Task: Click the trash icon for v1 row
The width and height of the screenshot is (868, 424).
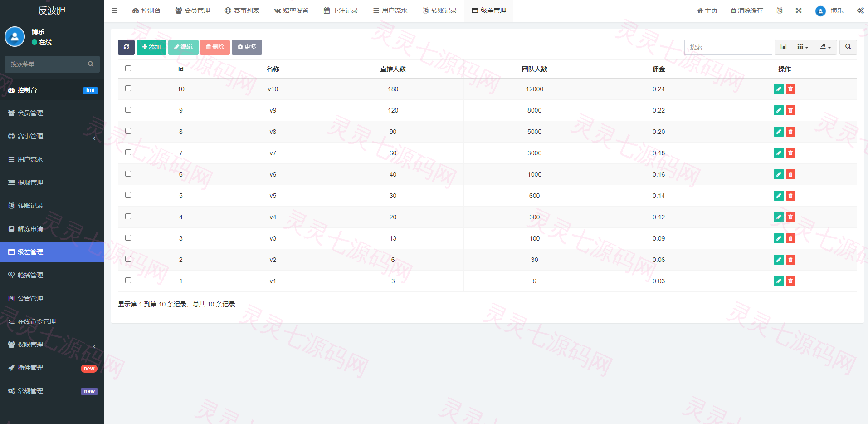Action: [x=790, y=281]
